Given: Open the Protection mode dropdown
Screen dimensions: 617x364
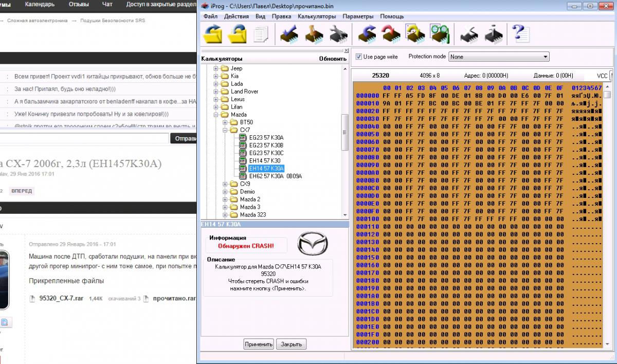Looking at the screenshot, I should point(499,57).
